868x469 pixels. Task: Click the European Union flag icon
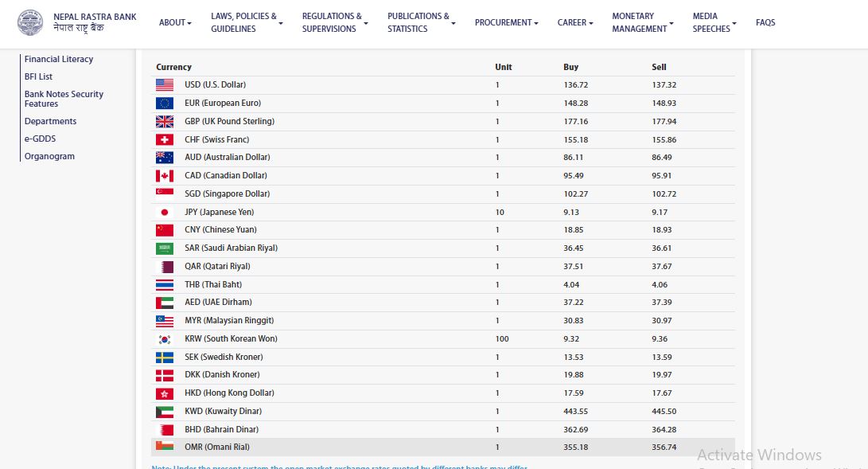click(165, 103)
